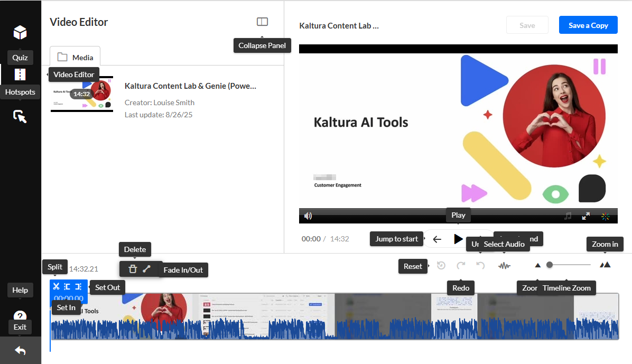Click the Kaltura Content Lab player title
The width and height of the screenshot is (632, 364).
[339, 26]
